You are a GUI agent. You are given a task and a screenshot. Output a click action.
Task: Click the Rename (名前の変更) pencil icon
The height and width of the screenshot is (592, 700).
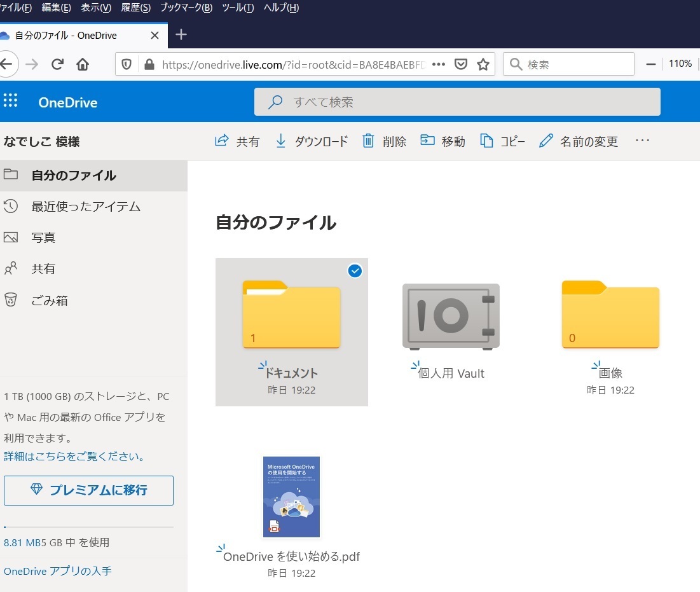(546, 141)
